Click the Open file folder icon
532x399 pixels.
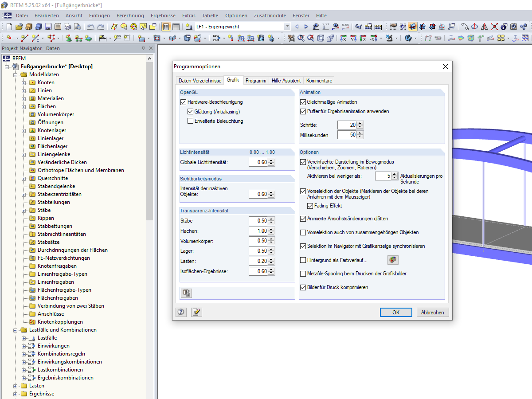tap(19, 27)
